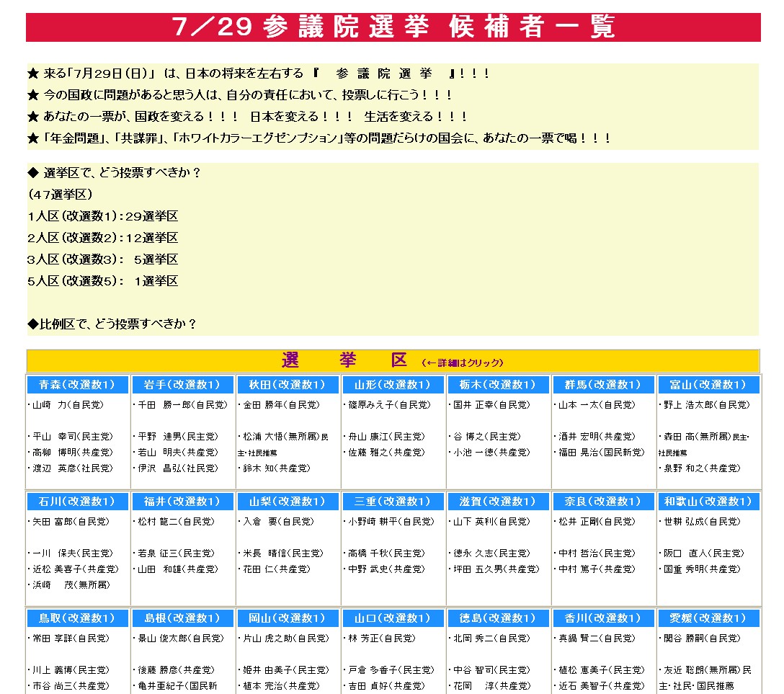The width and height of the screenshot is (784, 694).
Task: Open the 山梨(改選数1) district header
Action: [287, 501]
